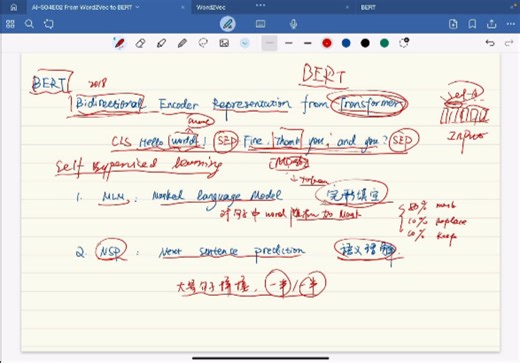520x363 pixels.
Task: Open the more options ellipsis menu
Action: [x=511, y=24]
